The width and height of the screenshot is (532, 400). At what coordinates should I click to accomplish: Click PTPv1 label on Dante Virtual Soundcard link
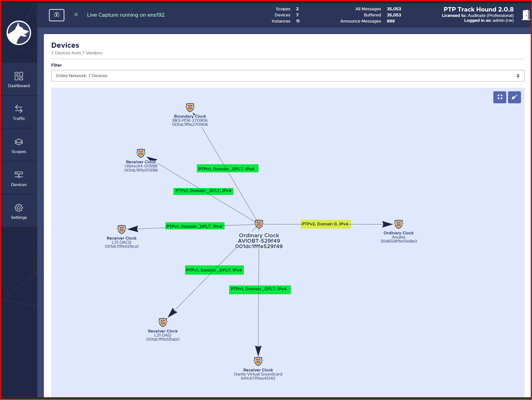point(260,290)
